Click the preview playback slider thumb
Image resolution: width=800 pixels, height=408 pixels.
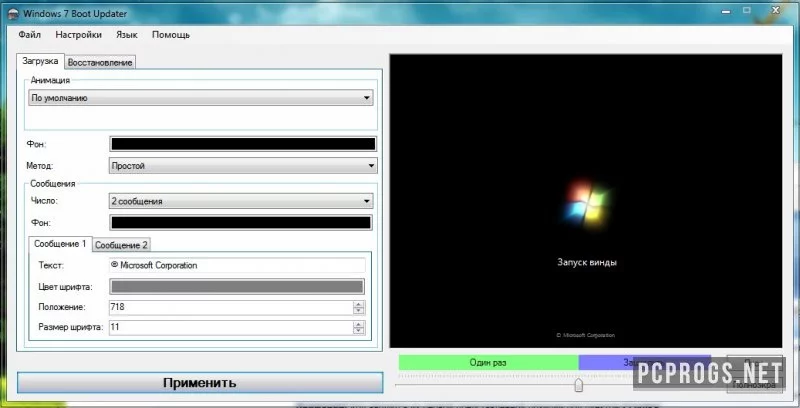(x=579, y=385)
